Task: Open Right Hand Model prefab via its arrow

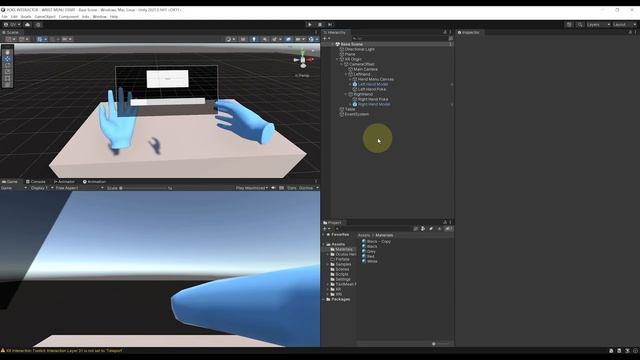Action: coord(451,104)
